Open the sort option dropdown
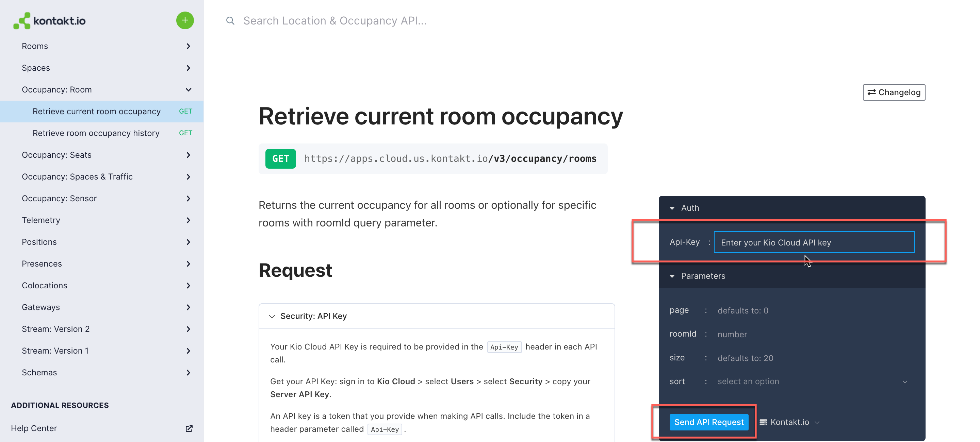The image size is (980, 442). click(814, 381)
